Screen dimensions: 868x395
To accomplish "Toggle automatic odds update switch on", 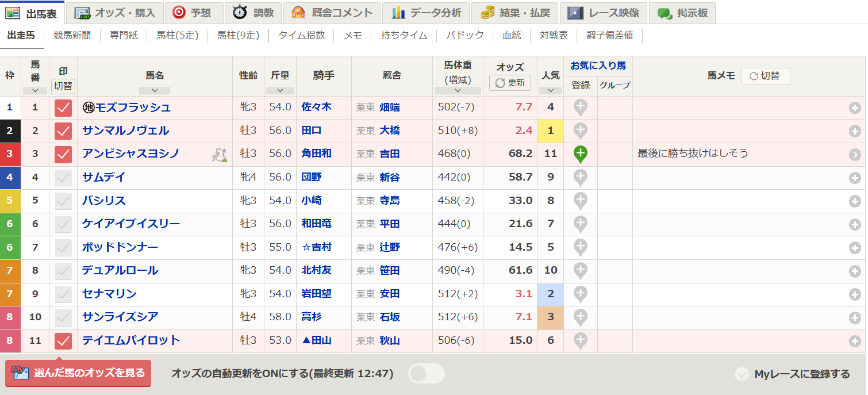I will tap(426, 374).
